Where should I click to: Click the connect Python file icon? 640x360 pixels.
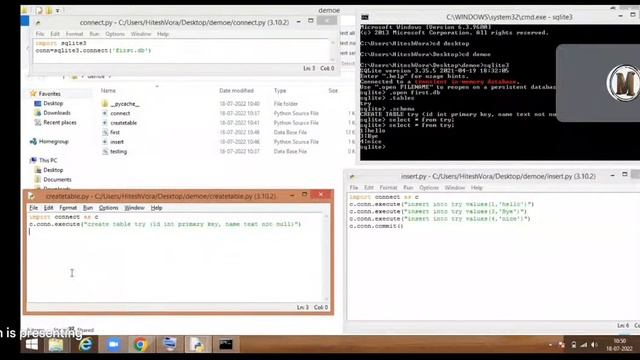click(104, 113)
